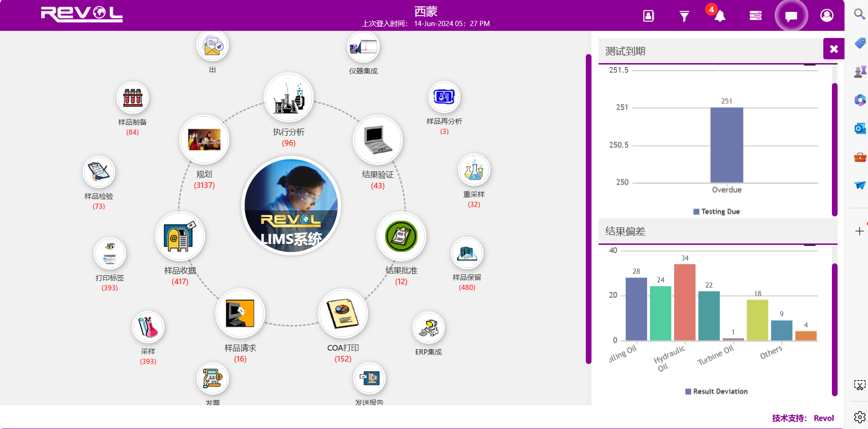Open the 仪器集成 instrument icon

pyautogui.click(x=363, y=47)
